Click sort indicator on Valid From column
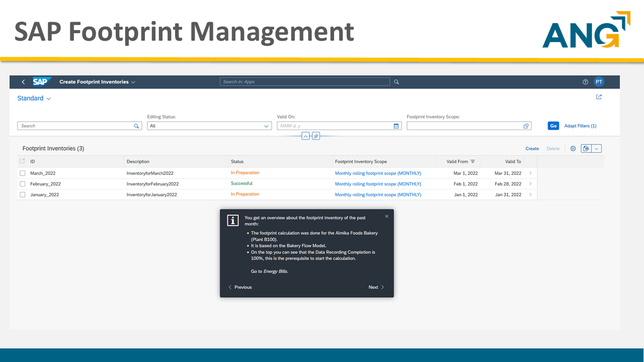Screen dimensions: 644x362 pyautogui.click(x=473, y=161)
